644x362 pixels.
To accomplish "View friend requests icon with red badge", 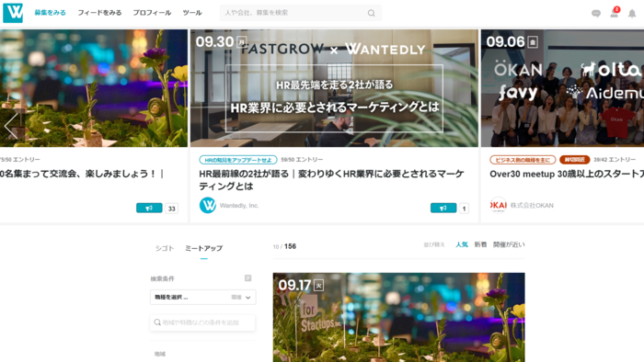I will point(615,13).
